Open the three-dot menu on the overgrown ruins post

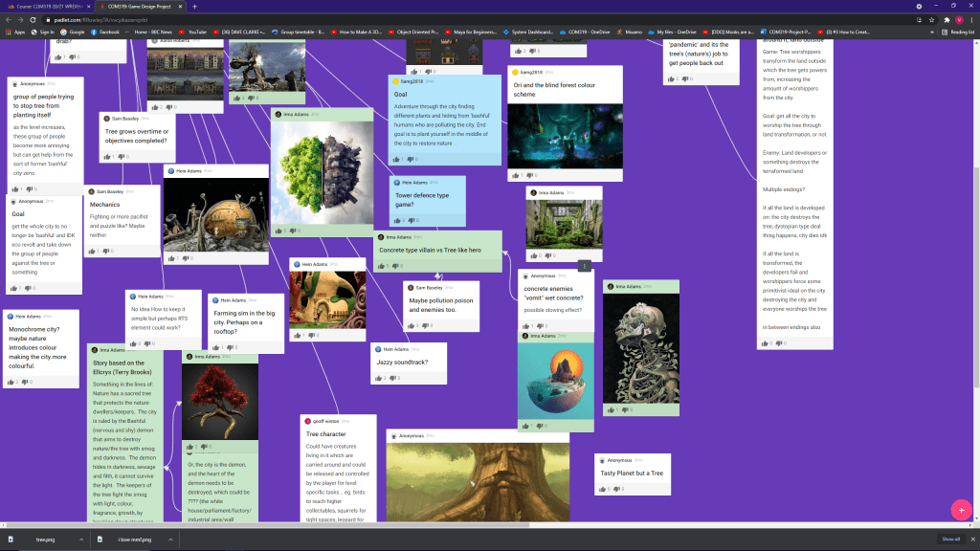pyautogui.click(x=585, y=265)
